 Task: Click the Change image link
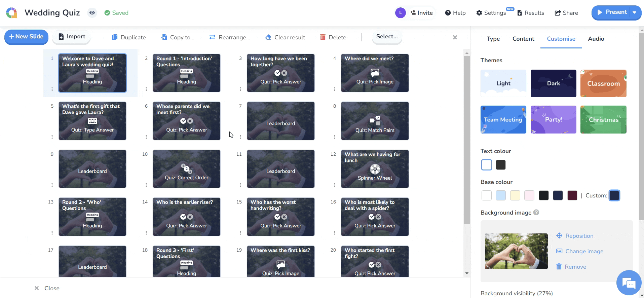click(x=580, y=251)
